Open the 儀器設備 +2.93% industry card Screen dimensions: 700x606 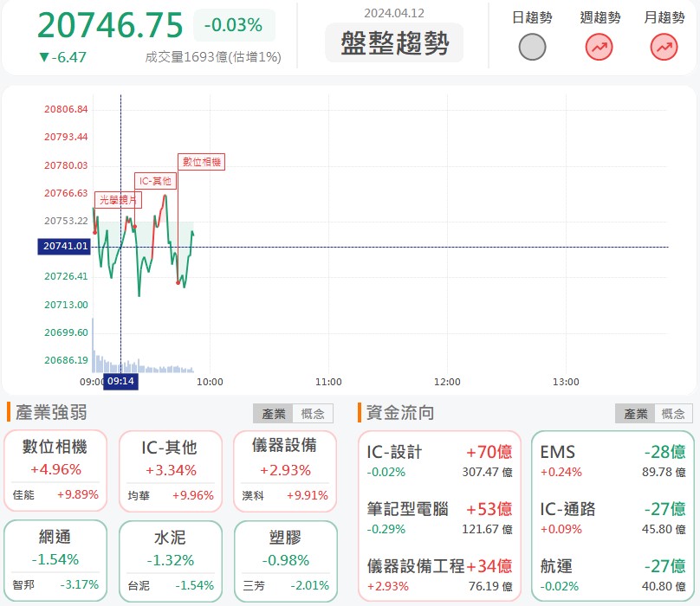click(x=285, y=471)
